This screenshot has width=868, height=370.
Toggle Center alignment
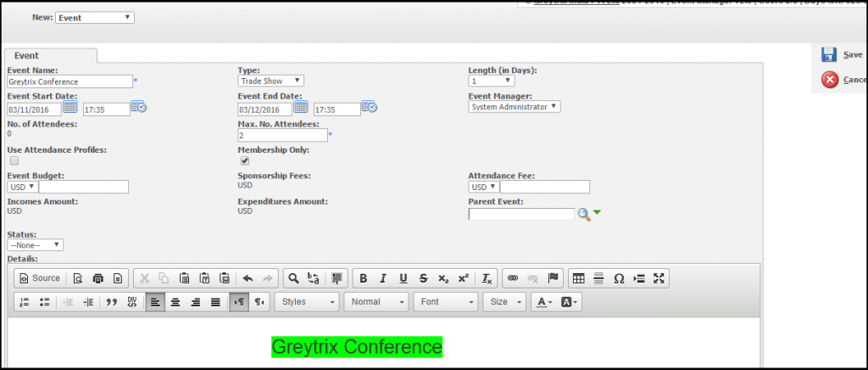(x=175, y=302)
